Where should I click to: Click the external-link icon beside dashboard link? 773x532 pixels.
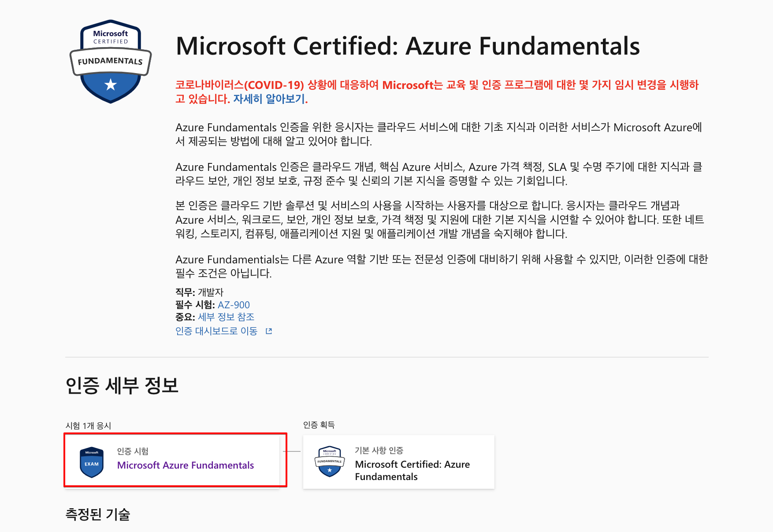pos(269,331)
